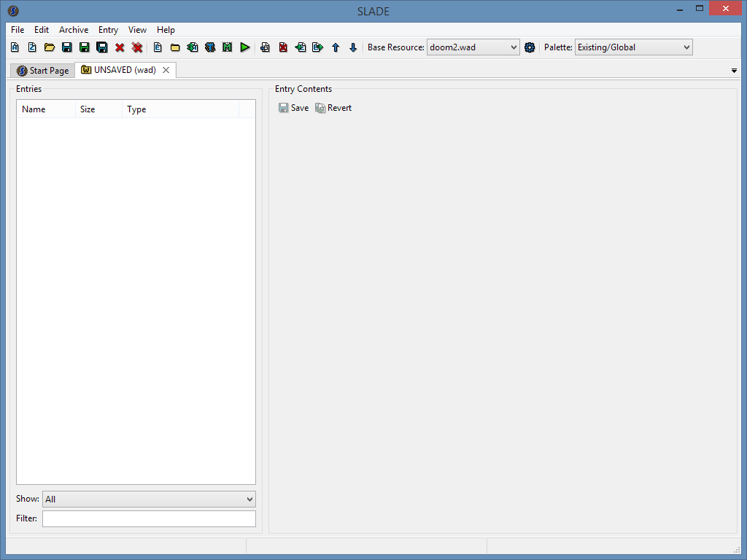Create a new WAD archive
The image size is (747, 560).
(x=15, y=47)
